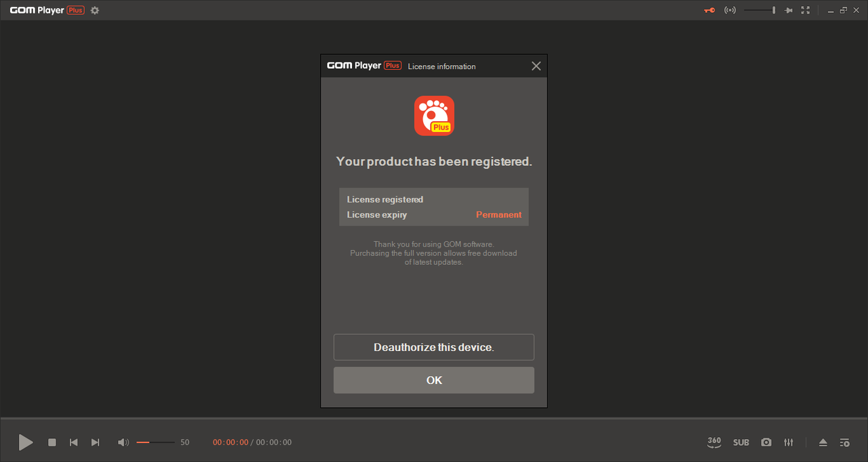Click the volume slider bar
This screenshot has height=462, width=868.
pyautogui.click(x=155, y=442)
